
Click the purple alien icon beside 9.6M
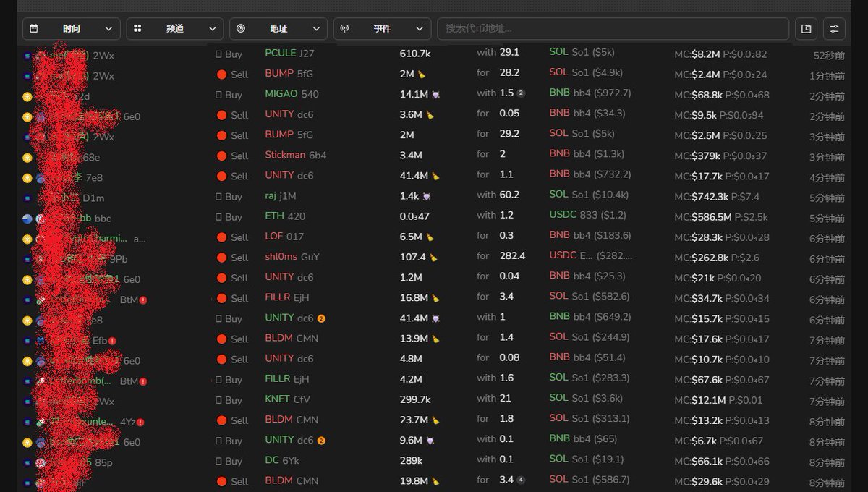[x=430, y=441]
